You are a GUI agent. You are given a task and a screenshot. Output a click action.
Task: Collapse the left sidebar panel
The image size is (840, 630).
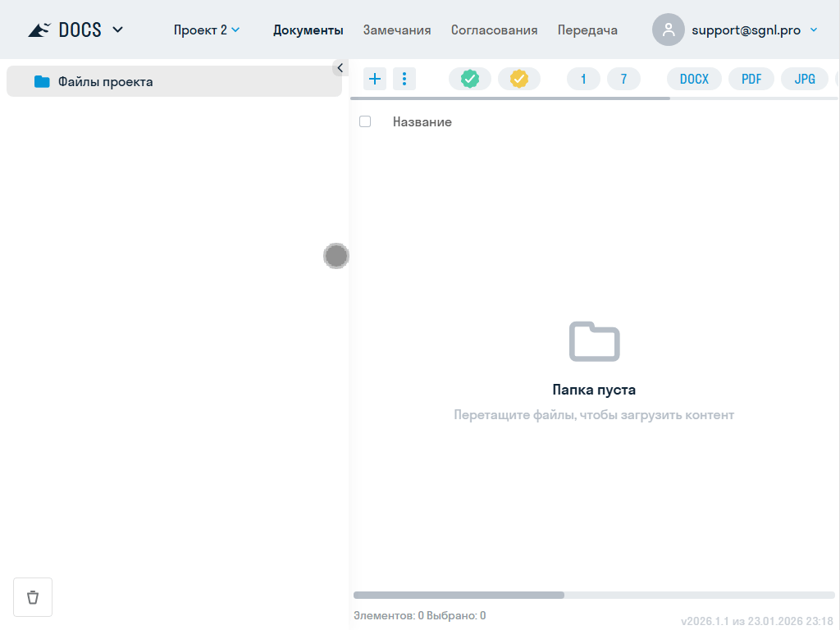(340, 68)
